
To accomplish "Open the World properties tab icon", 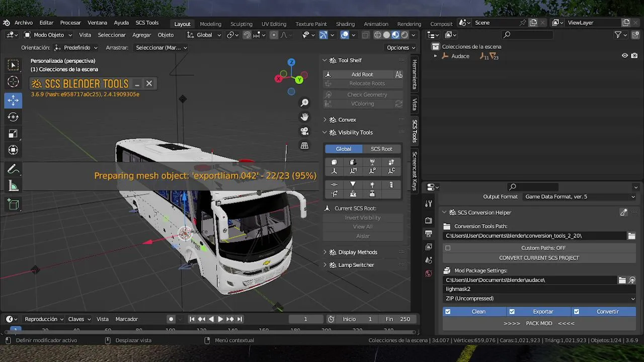I will point(429,274).
